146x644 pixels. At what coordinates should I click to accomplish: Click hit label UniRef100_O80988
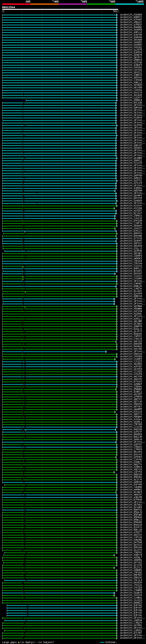pyautogui.click(x=131, y=40)
